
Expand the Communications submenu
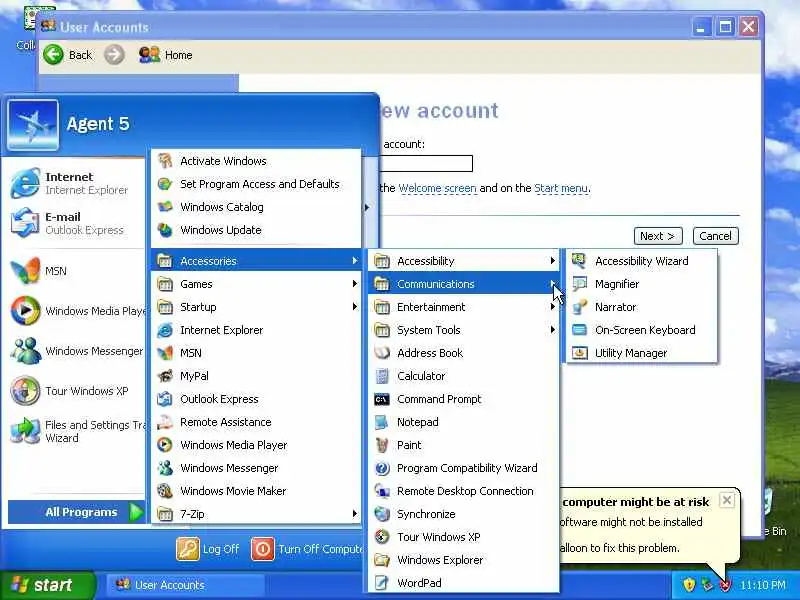(464, 284)
